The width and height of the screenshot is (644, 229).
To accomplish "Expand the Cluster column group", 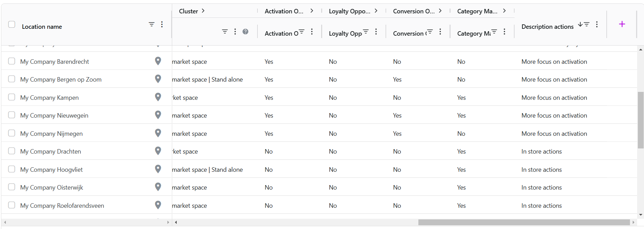I will [203, 11].
